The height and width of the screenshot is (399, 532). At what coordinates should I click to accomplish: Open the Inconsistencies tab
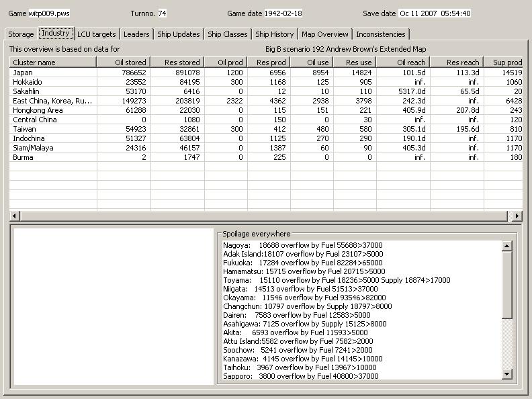(381, 34)
